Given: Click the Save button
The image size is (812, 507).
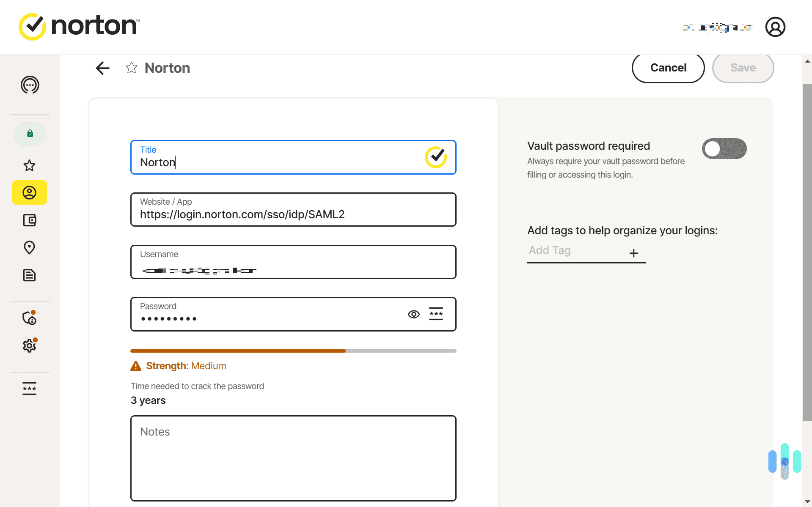Looking at the screenshot, I should 743,68.
